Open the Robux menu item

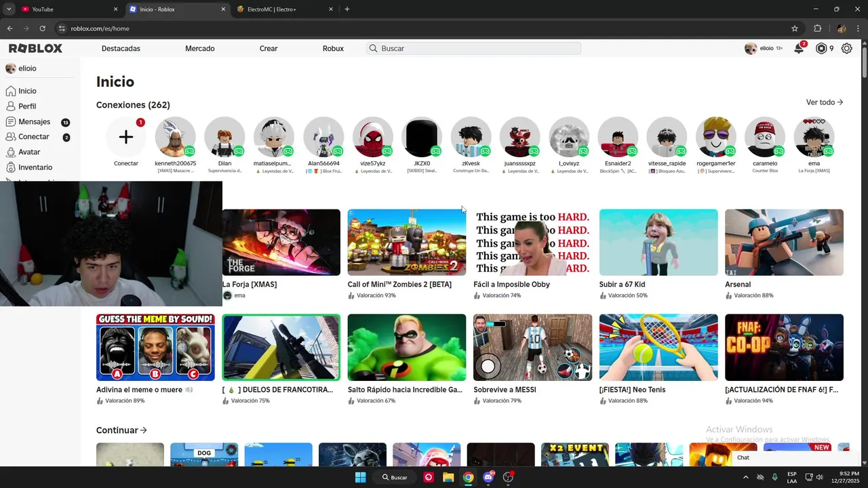click(333, 49)
